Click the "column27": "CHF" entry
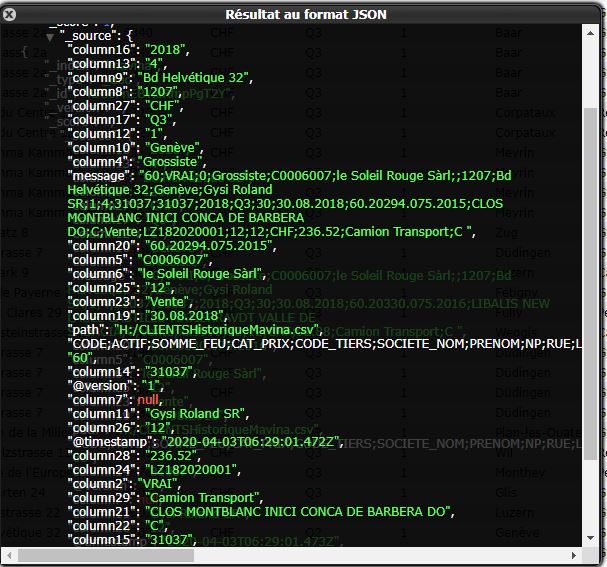 click(125, 106)
